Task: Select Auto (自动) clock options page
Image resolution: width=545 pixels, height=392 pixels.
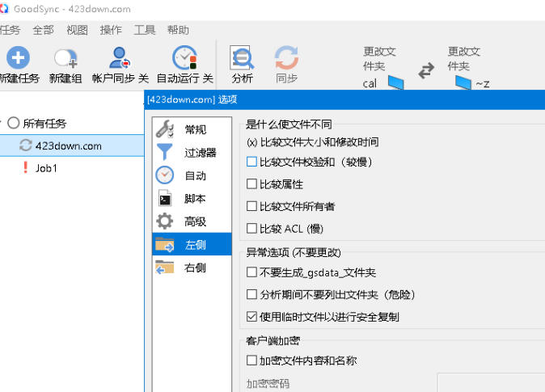Action: (192, 175)
